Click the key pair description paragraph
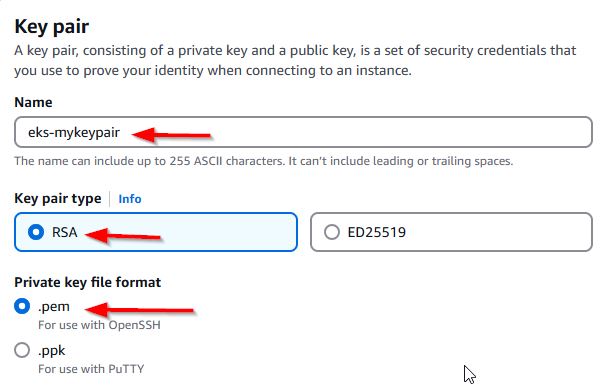Viewport: 605px width, 391px height. click(x=295, y=60)
